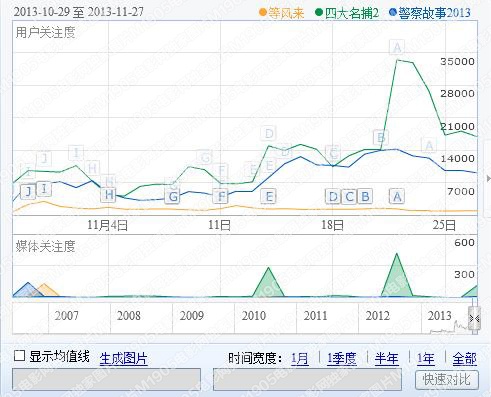This screenshot has height=397, width=491.
Task: Click the blue J marker near chart left
Action: 28,192
